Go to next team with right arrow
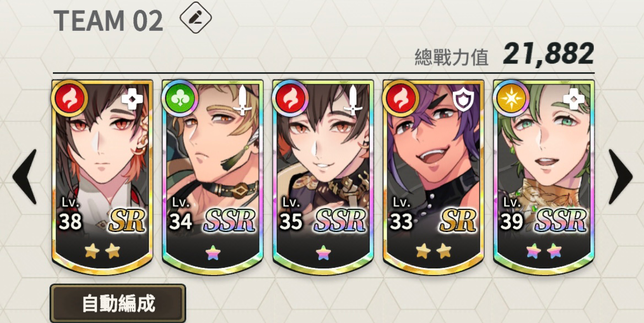Screen dimensions: 644x323 620,177
